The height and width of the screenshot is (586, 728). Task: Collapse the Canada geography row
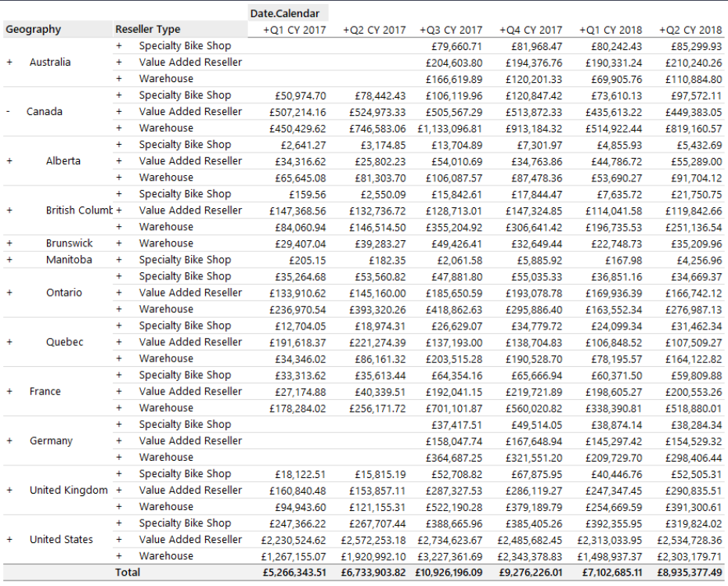coord(8,111)
